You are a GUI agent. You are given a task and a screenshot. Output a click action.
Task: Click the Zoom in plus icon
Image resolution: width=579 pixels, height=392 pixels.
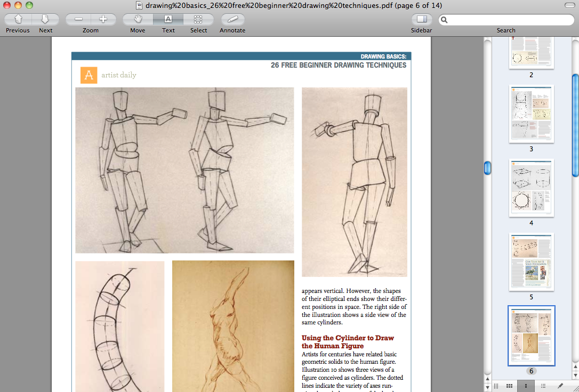coord(103,19)
